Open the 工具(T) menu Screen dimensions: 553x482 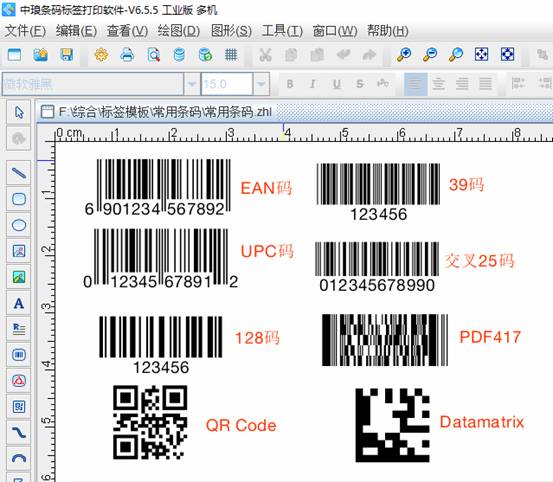282,31
